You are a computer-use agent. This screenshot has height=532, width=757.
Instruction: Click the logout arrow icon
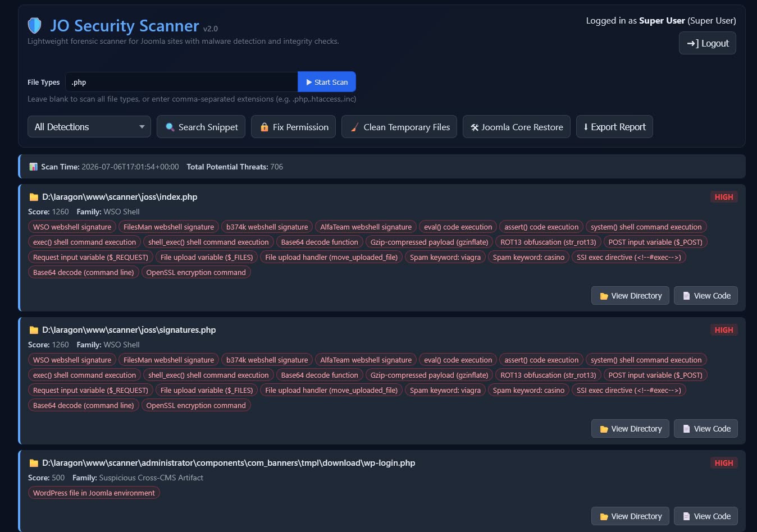(x=692, y=43)
